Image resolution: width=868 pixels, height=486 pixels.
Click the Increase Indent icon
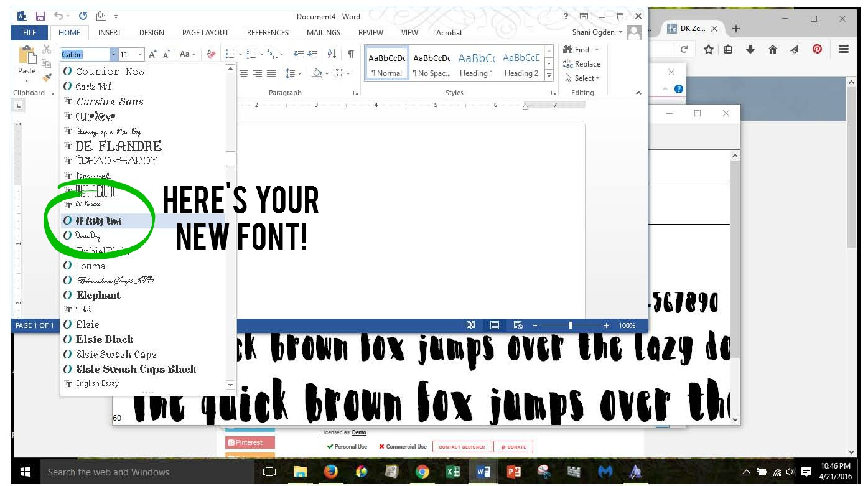point(312,55)
